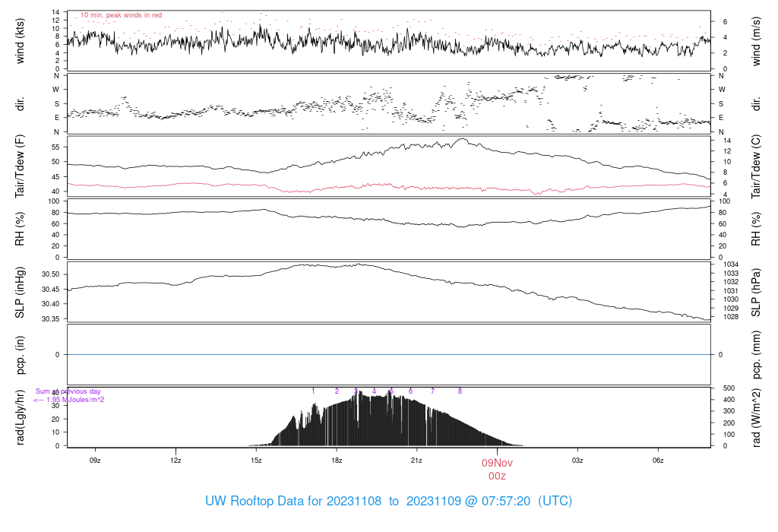This screenshot has height=532, width=778.
Task: Click the '1034' hPa tick value
Action: [731, 264]
